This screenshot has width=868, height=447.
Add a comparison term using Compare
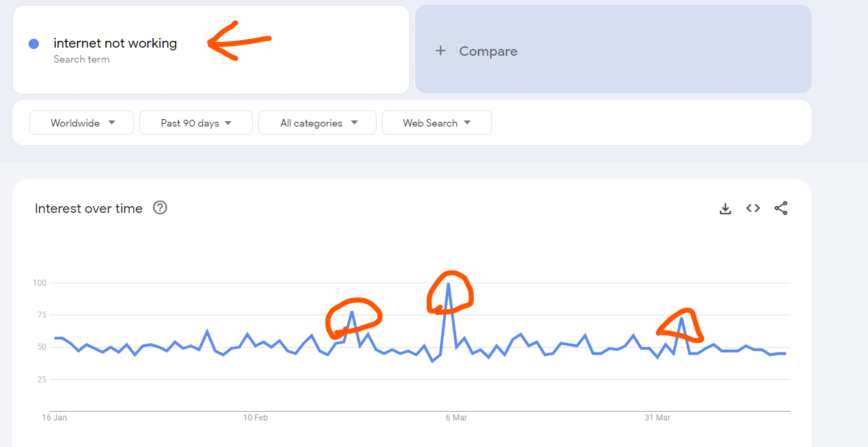click(x=487, y=50)
